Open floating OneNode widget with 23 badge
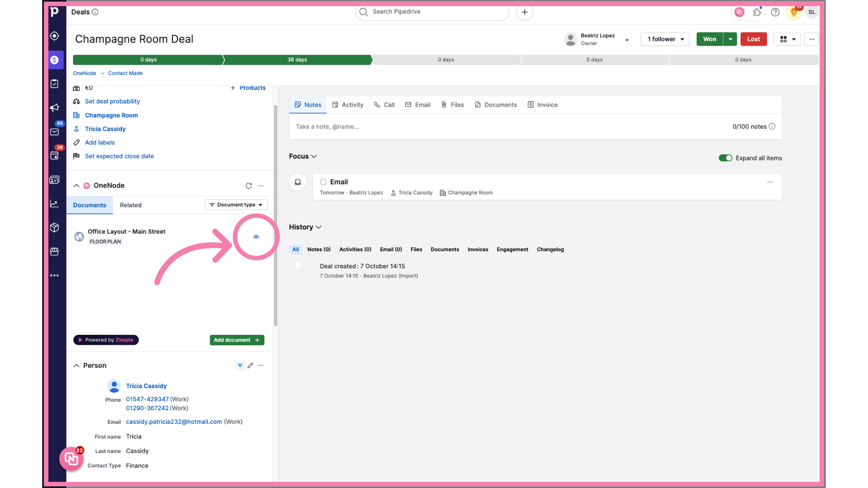 [x=71, y=459]
